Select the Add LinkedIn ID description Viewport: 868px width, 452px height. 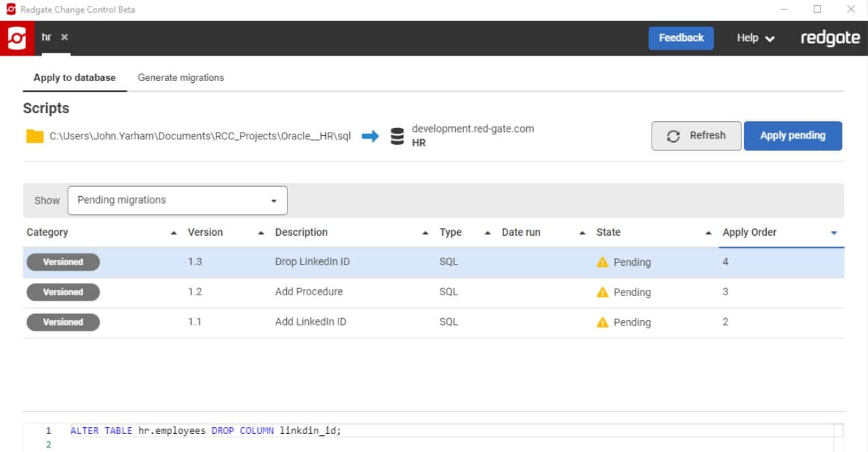pyautogui.click(x=311, y=322)
